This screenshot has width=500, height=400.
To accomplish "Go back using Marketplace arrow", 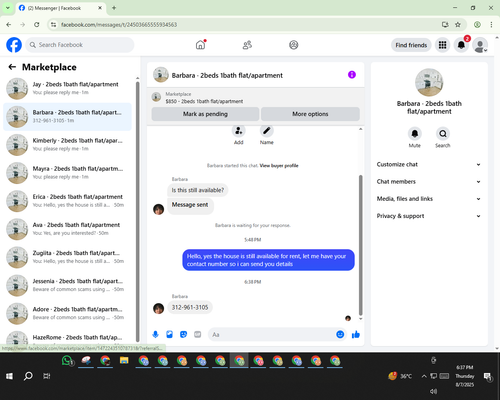I will coord(12,67).
